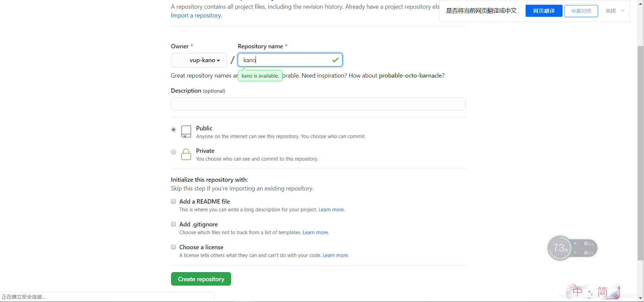The image size is (644, 302).
Task: Click the Add a README file label
Action: click(x=205, y=201)
